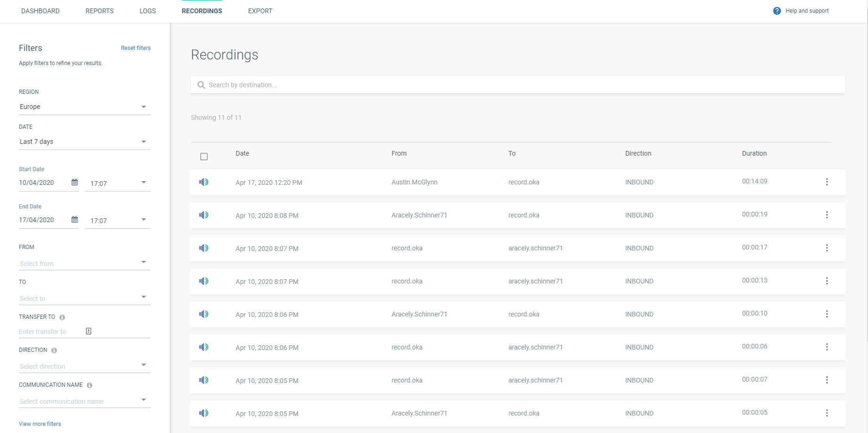Image resolution: width=868 pixels, height=433 pixels.
Task: Click speaker icon for Apr 10 8:08 PM recording
Action: (204, 215)
